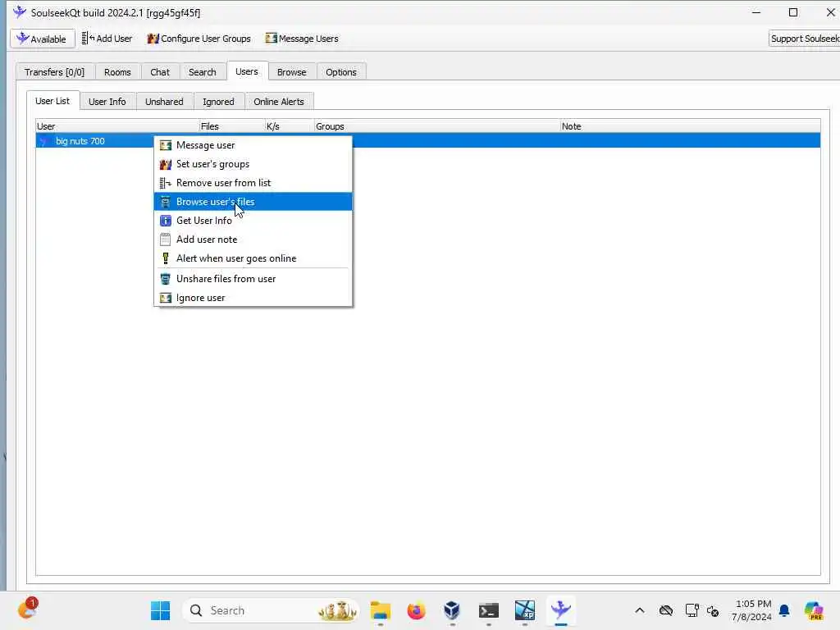This screenshot has height=630, width=840.
Task: Click the tray icon left of the clock
Action: coord(713,610)
